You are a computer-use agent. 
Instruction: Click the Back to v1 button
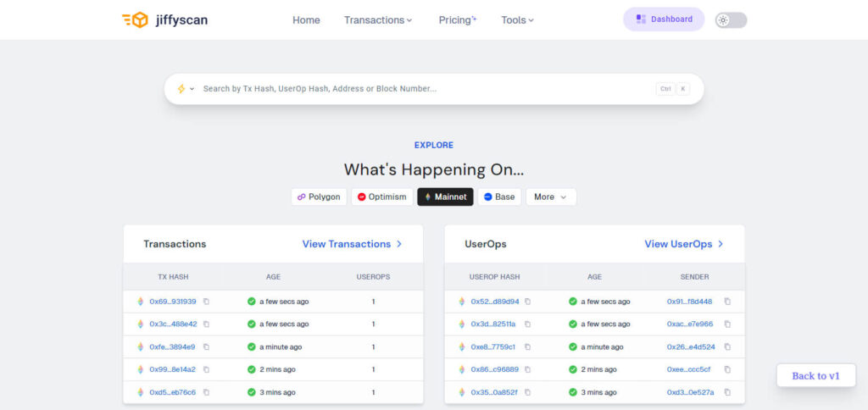[816, 376]
